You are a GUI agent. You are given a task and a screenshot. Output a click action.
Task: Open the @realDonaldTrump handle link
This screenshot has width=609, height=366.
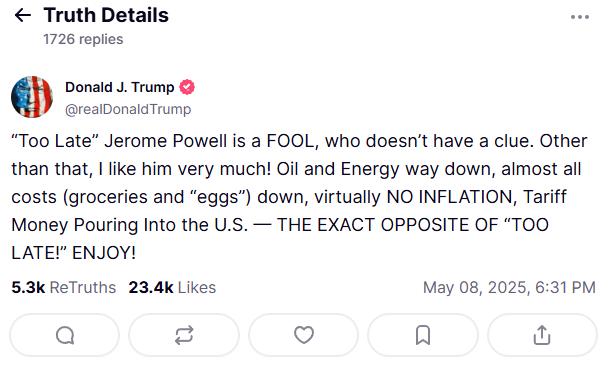tap(128, 110)
